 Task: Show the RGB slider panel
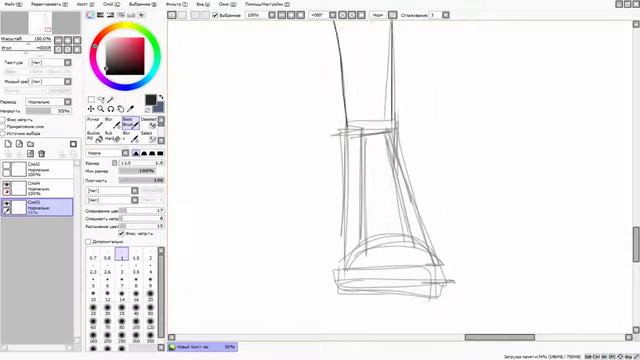[100, 15]
